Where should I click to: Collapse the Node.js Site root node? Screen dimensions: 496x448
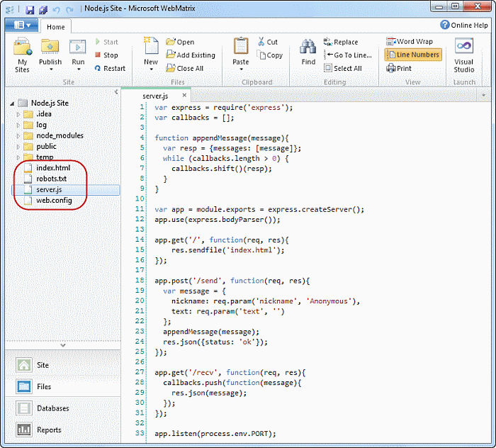click(x=12, y=103)
